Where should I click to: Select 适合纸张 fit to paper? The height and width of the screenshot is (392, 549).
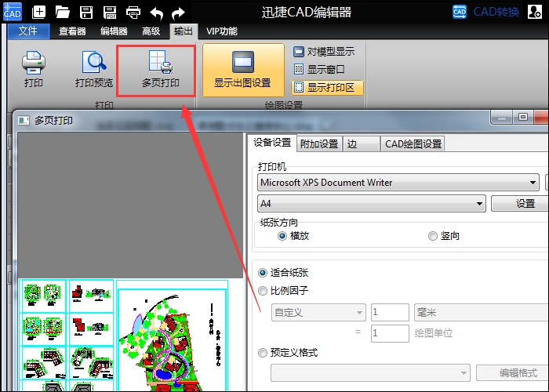[283, 273]
